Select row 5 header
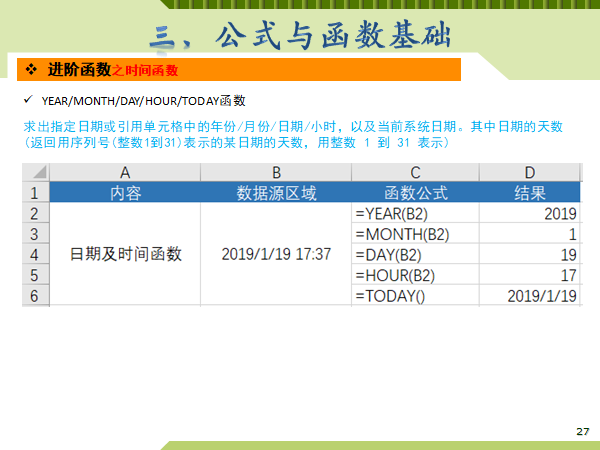Viewport: 600px width, 450px height. coord(36,275)
